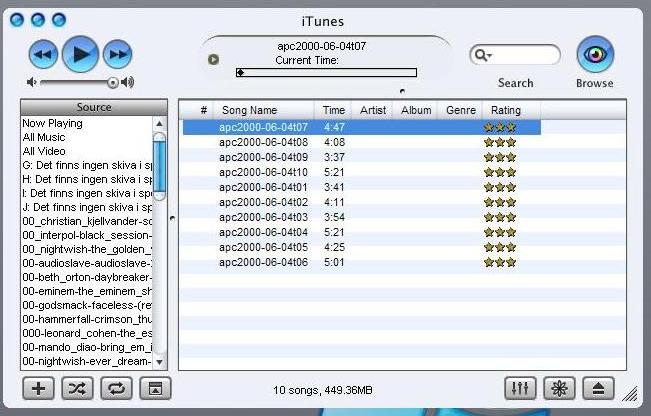The width and height of the screenshot is (651, 416).
Task: Click the Browse eye icon
Action: 595,54
